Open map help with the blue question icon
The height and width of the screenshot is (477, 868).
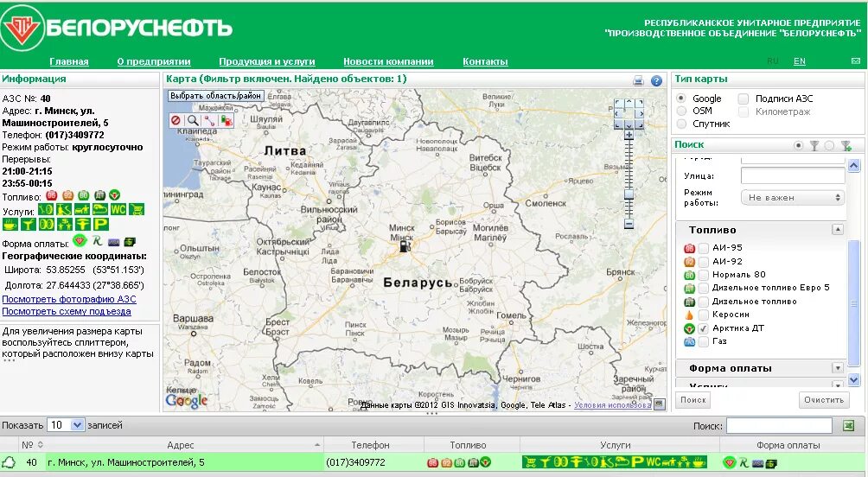click(656, 80)
